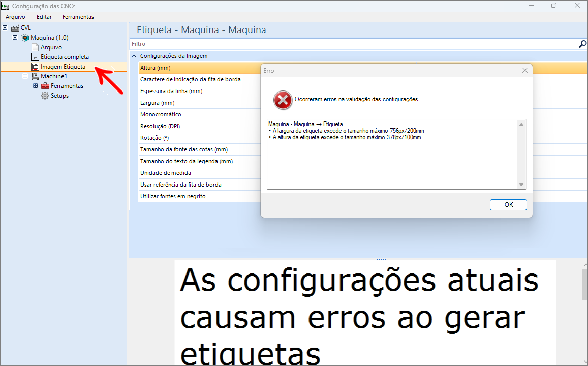Close the Erro dialog with X
Image resolution: width=588 pixels, height=366 pixels.
(524, 71)
